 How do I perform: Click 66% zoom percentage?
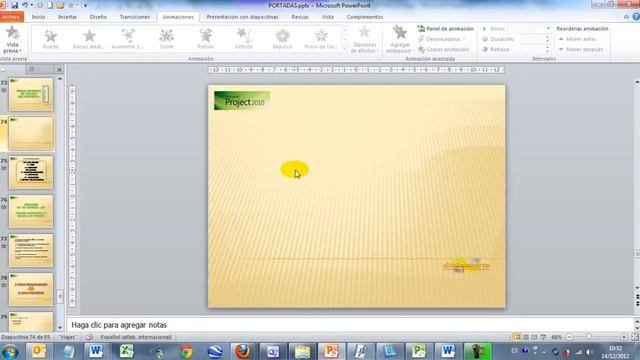coord(556,337)
